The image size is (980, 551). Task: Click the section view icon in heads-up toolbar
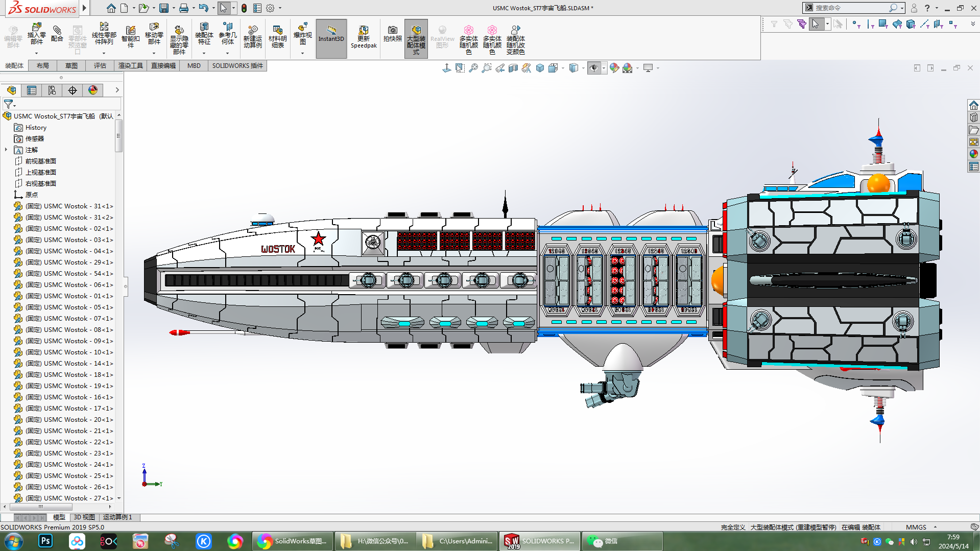tap(512, 67)
